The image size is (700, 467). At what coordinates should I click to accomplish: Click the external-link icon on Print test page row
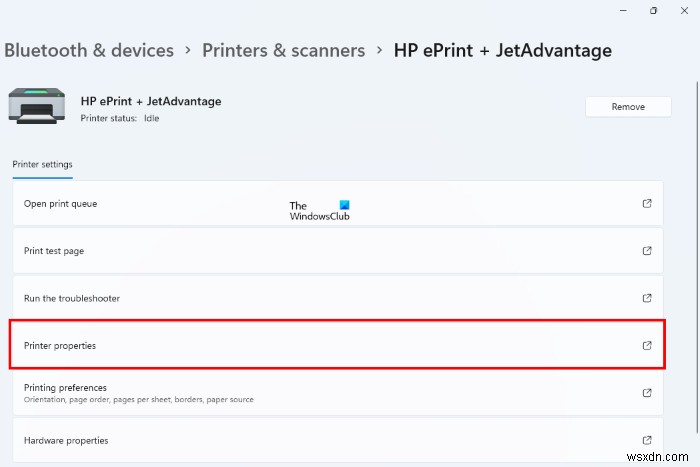(647, 251)
